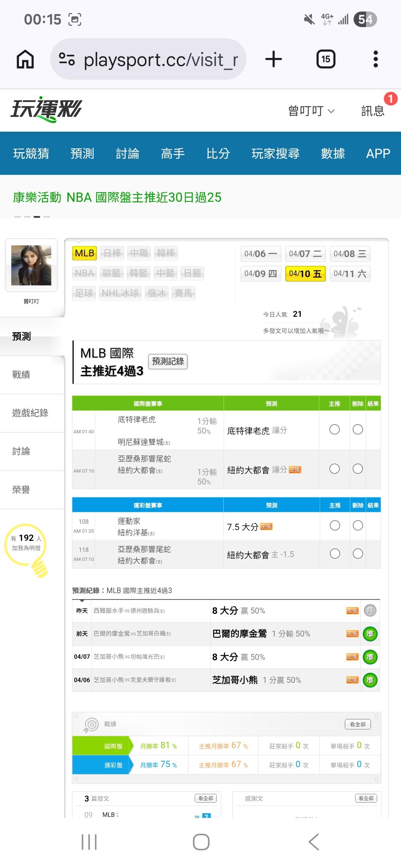This screenshot has width=401, height=868.
Task: Select 主推 radio for 底特律老虎 讓分 prediction
Action: pyautogui.click(x=335, y=430)
